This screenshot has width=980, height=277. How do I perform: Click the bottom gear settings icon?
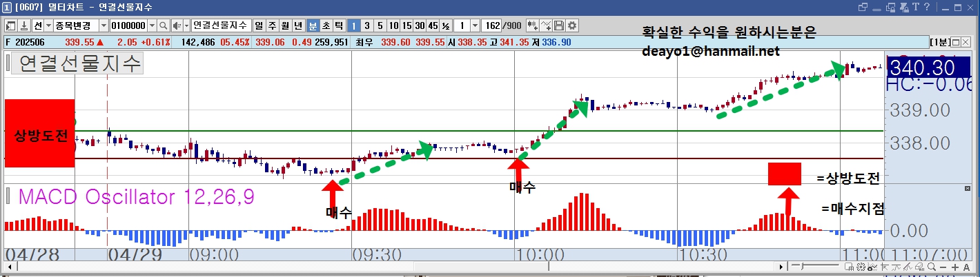(861, 267)
